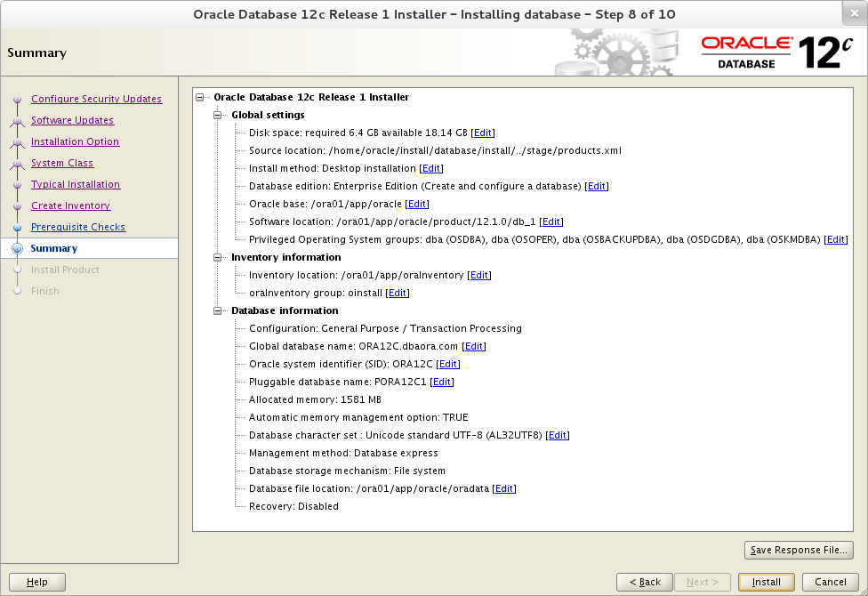The width and height of the screenshot is (868, 596).
Task: Edit the Software location path
Action: pyautogui.click(x=551, y=221)
